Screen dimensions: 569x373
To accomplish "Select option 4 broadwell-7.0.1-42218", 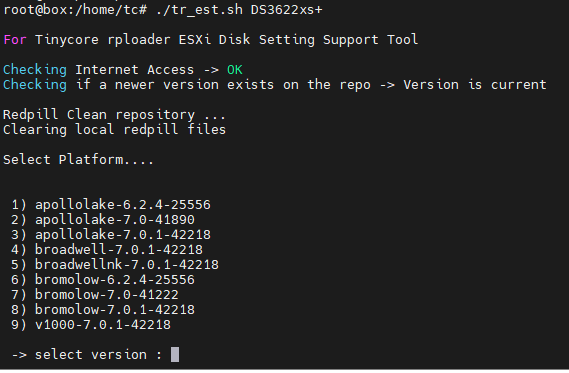I will click(107, 250).
